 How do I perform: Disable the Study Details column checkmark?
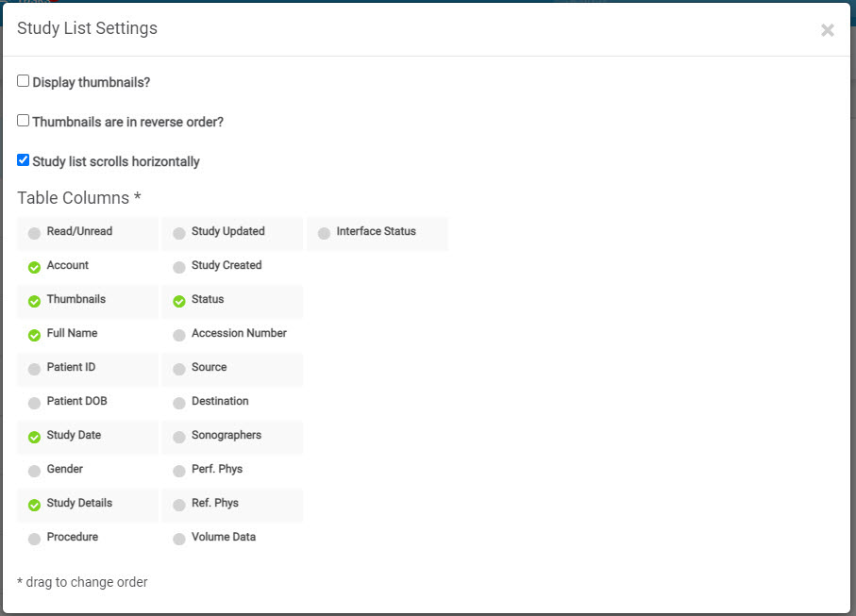pyautogui.click(x=34, y=506)
